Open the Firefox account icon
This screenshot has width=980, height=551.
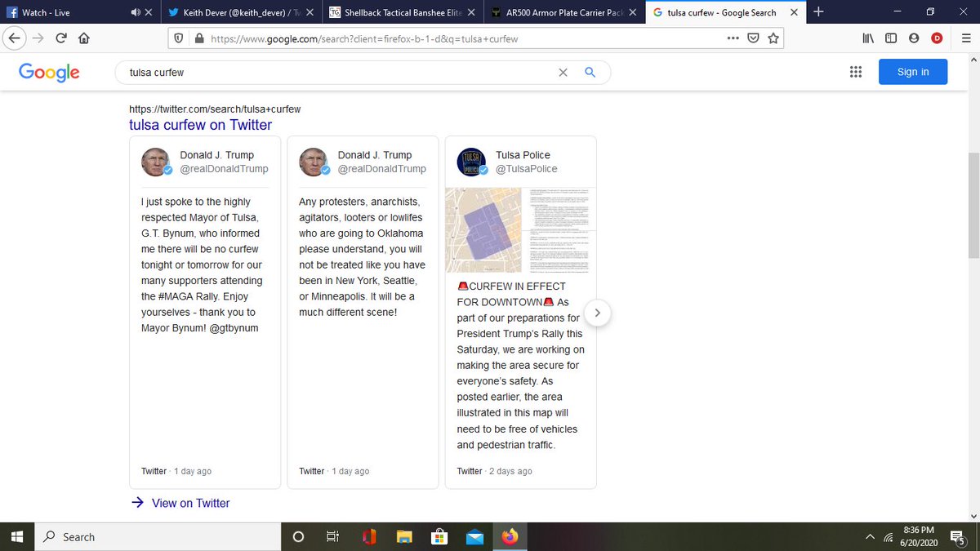click(914, 38)
